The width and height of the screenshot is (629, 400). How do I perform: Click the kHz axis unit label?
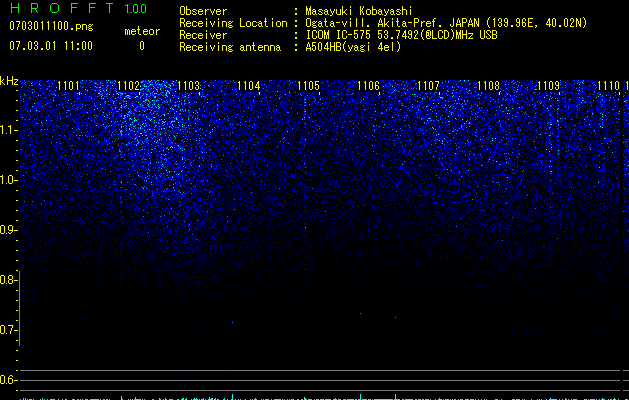[x=9, y=81]
